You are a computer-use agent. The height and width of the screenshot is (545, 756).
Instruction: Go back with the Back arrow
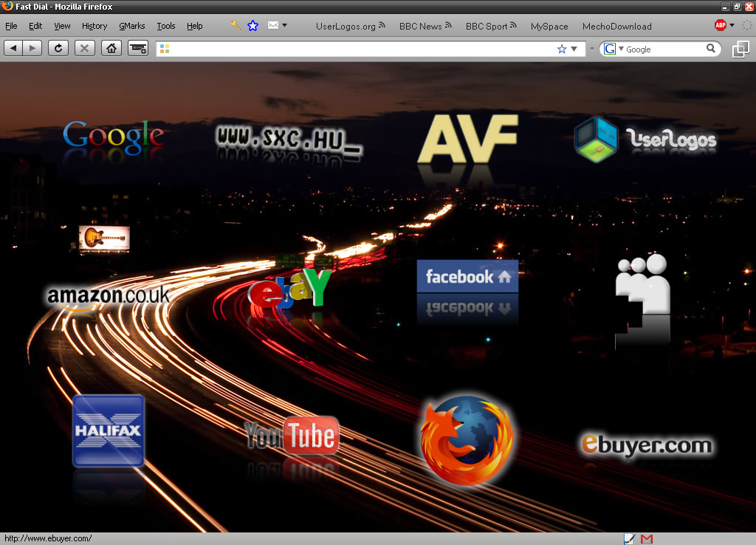click(14, 48)
